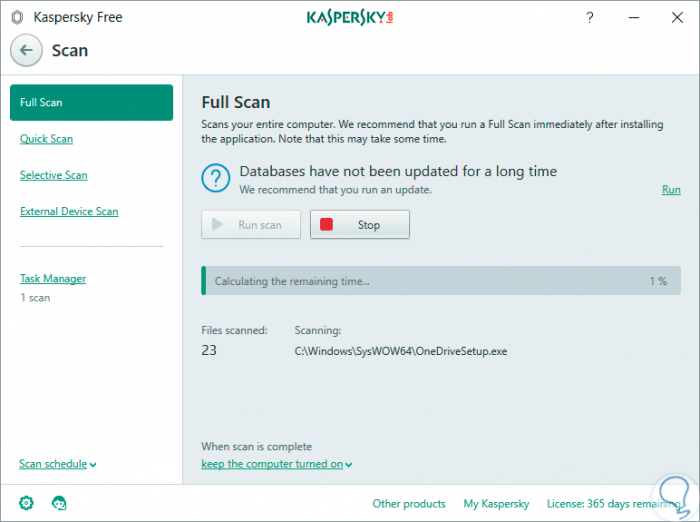Expand 'keep the computer turned on' dropdown
This screenshot has height=522, width=700.
(x=276, y=464)
